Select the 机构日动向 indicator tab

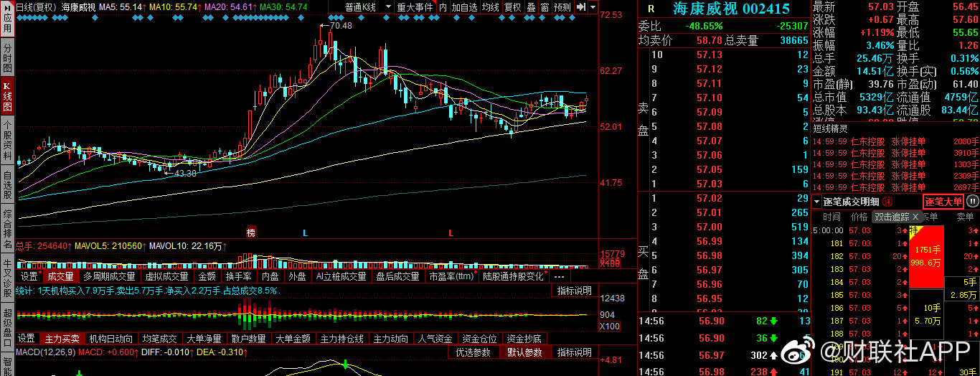(x=110, y=339)
